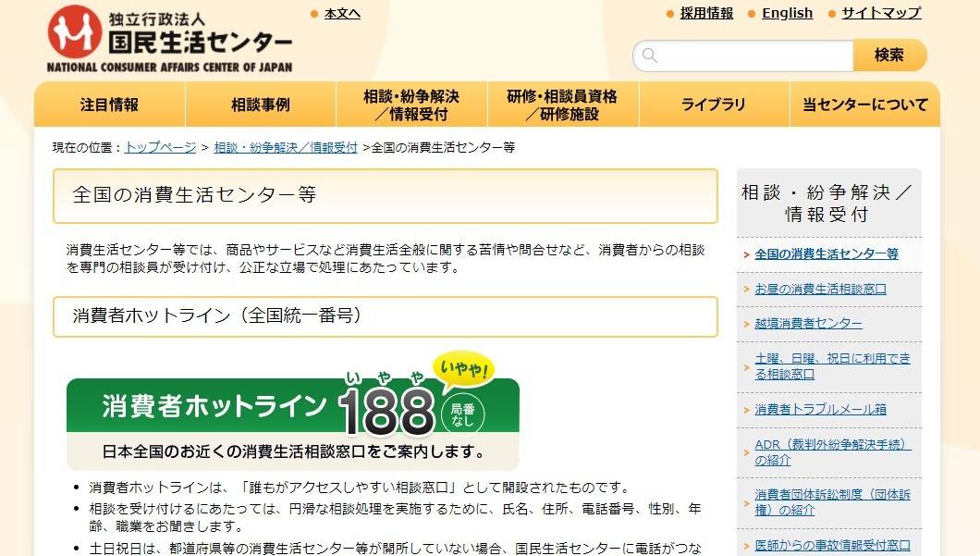Viewport: 980px width, 556px height.
Task: Follow the 本文へ skip link
Action: tap(342, 14)
